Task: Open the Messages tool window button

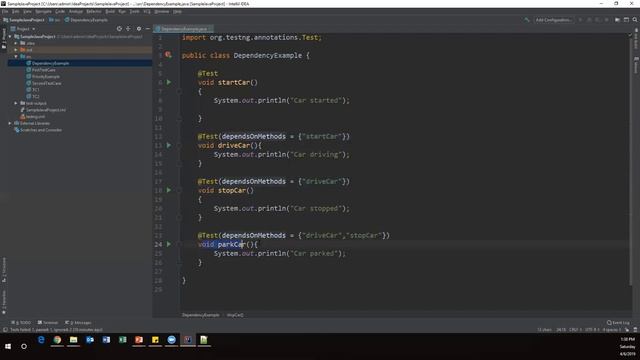Action: pos(78,322)
